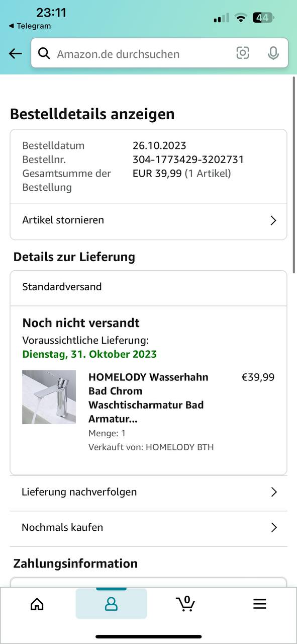Tap the Standardversand shipping row

pyautogui.click(x=148, y=287)
